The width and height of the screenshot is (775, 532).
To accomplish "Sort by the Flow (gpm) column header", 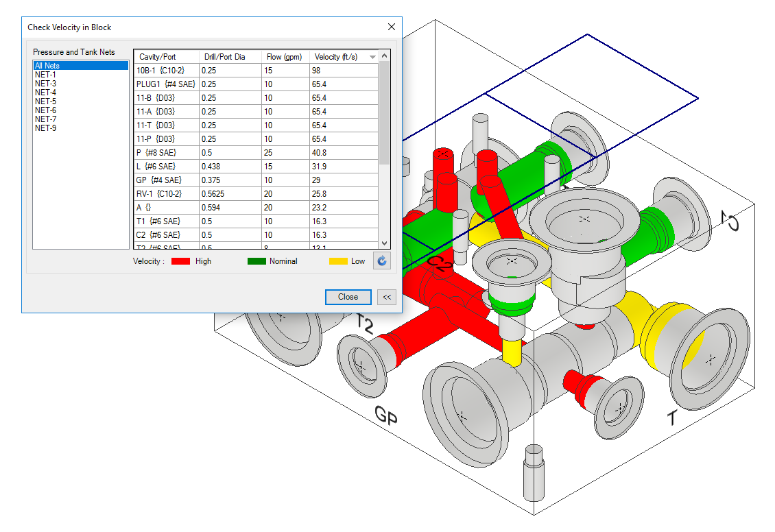I will click(286, 57).
